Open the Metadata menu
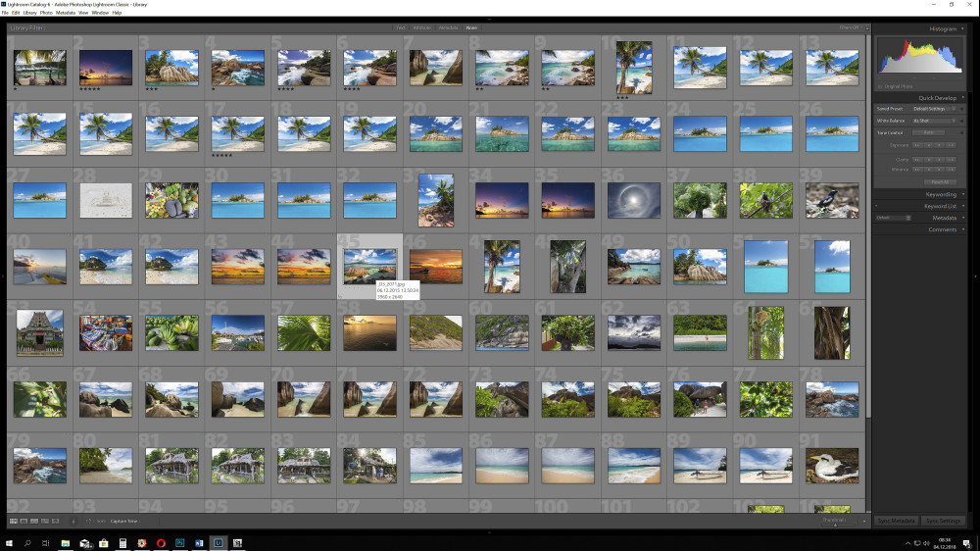This screenshot has height=551, width=980. pyautogui.click(x=66, y=13)
